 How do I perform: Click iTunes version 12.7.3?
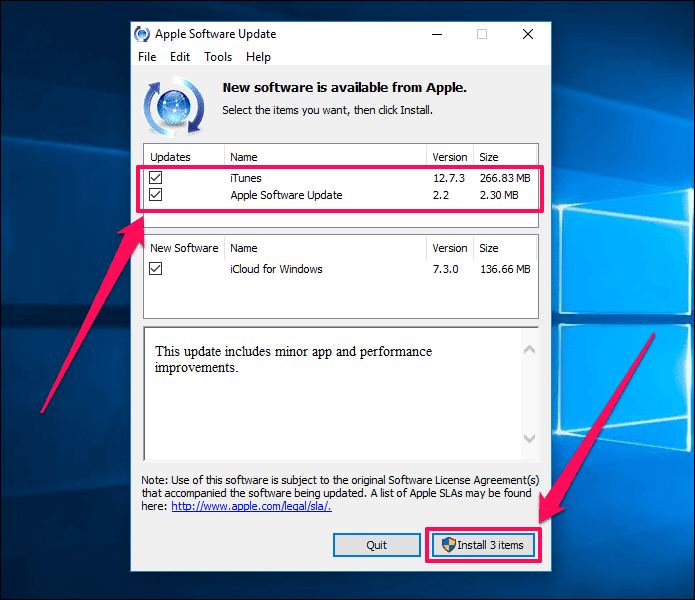click(x=449, y=178)
